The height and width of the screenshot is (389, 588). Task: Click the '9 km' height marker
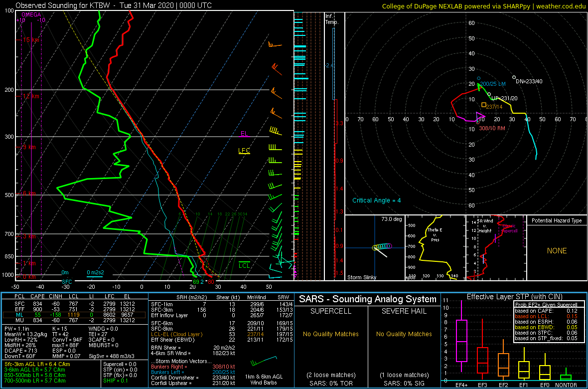tap(29, 147)
